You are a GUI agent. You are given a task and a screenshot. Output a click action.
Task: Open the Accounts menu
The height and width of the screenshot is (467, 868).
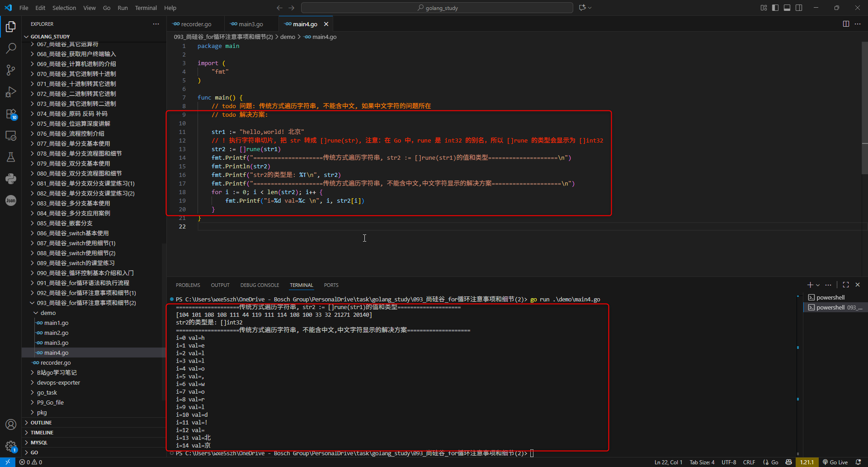click(11, 424)
